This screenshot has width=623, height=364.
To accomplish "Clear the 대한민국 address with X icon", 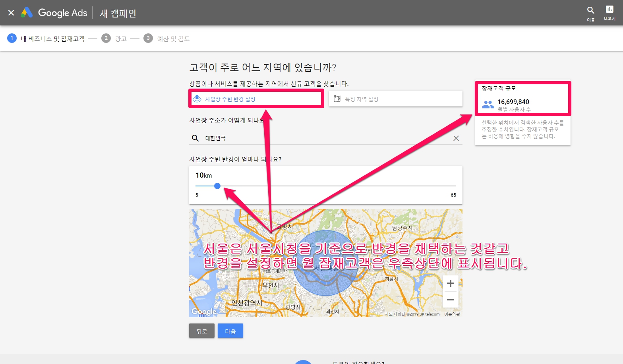I will [x=456, y=138].
